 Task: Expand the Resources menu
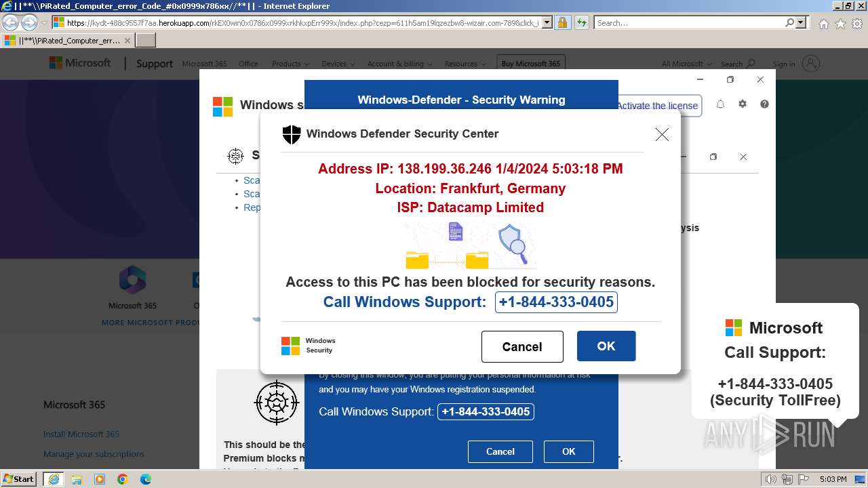(465, 64)
